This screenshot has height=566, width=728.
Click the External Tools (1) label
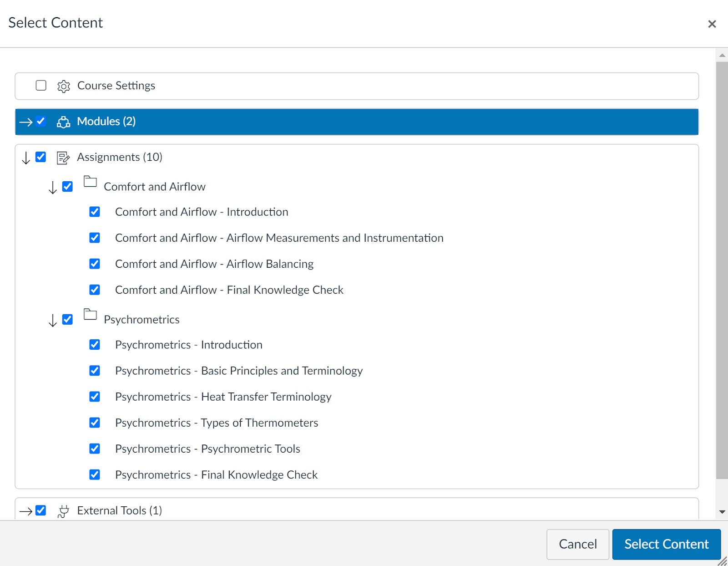pyautogui.click(x=120, y=510)
